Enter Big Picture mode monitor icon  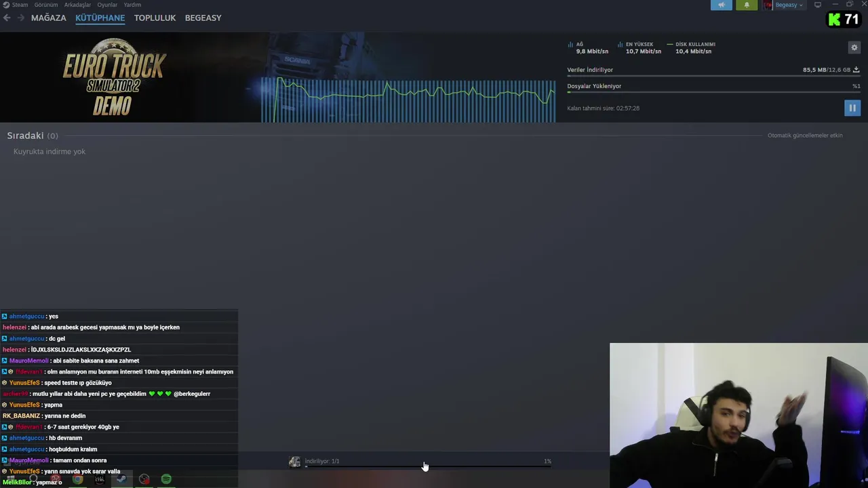[x=818, y=5]
